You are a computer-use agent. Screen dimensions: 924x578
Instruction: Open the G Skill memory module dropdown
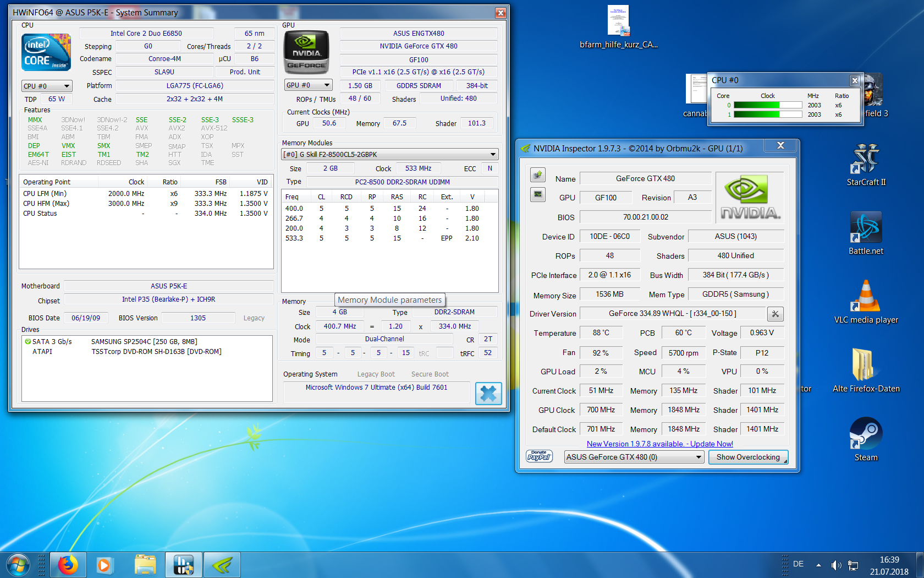390,154
